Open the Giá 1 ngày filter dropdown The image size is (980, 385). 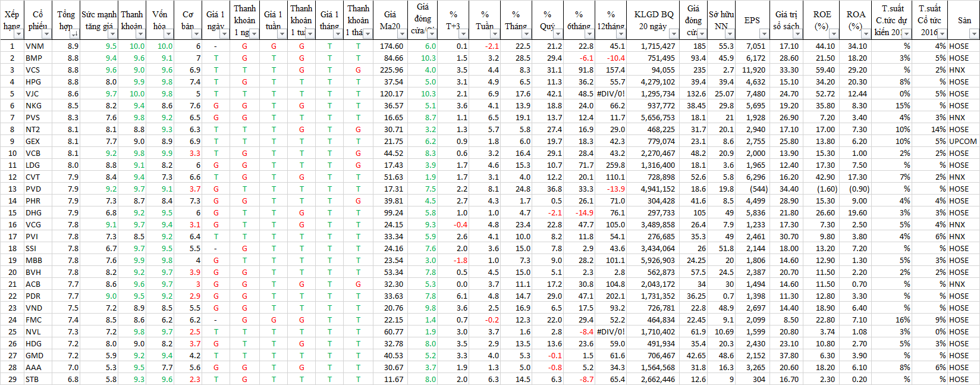(x=225, y=34)
